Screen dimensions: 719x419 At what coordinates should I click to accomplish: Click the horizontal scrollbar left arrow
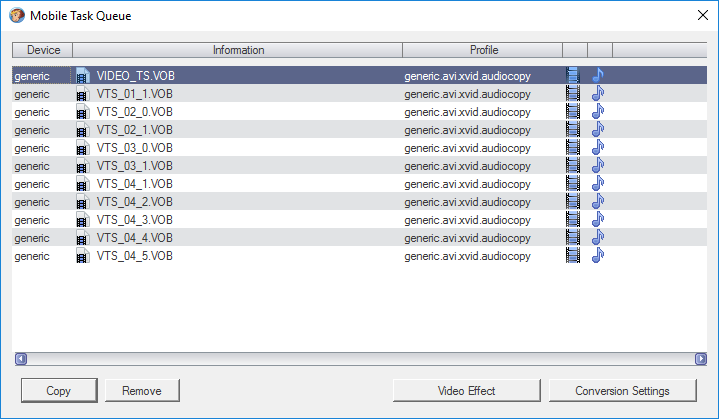[21, 358]
